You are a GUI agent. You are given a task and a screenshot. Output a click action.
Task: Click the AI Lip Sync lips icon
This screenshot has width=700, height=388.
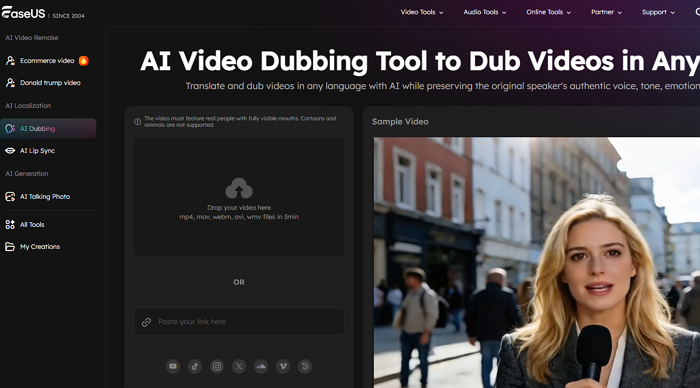click(x=10, y=151)
